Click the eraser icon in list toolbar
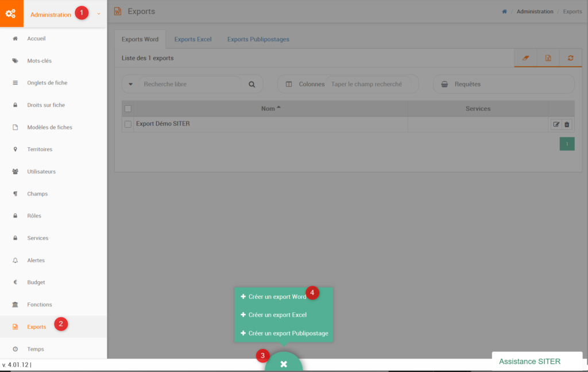The image size is (588, 372). 525,58
